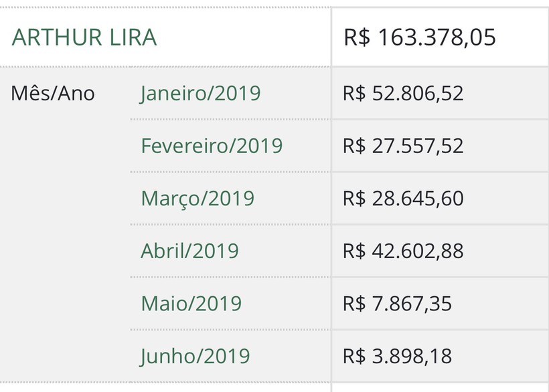Click the R$ 28.645,60 amount

403,198
